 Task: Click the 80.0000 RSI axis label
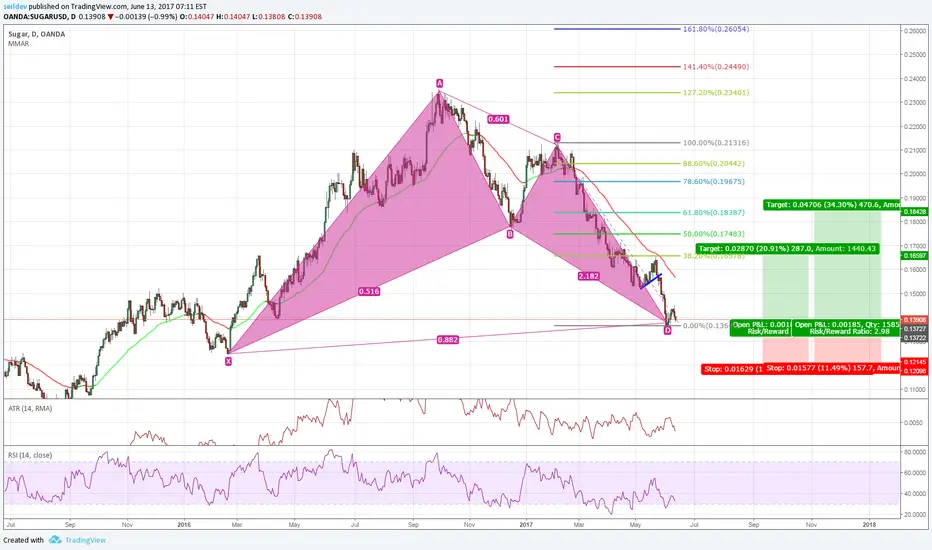tap(915, 452)
